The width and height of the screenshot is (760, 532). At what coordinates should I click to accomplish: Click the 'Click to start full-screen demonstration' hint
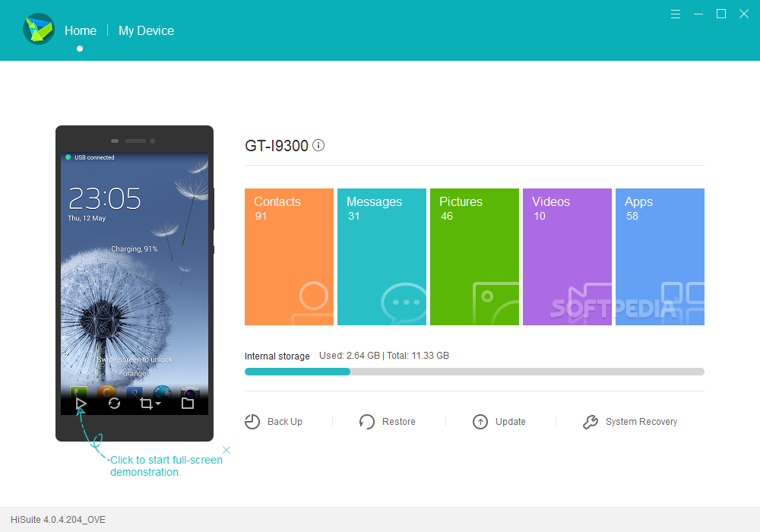pos(166,466)
